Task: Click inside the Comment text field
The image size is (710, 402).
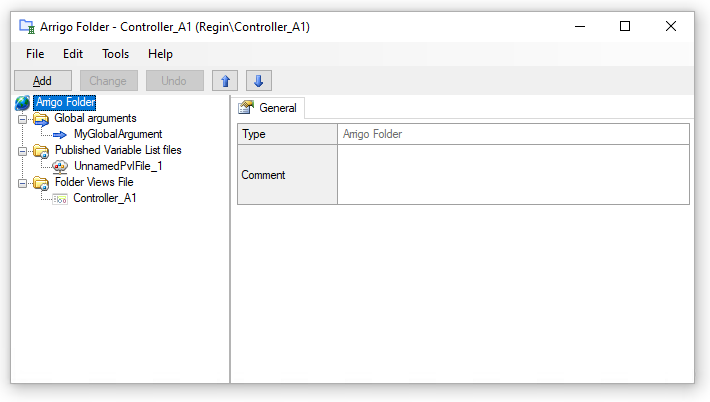Action: point(512,175)
